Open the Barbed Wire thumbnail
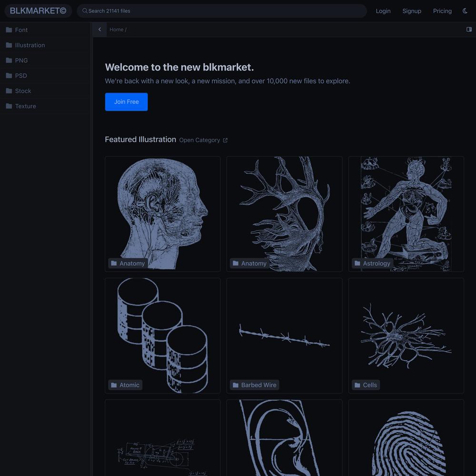This screenshot has width=476, height=476. (x=285, y=336)
